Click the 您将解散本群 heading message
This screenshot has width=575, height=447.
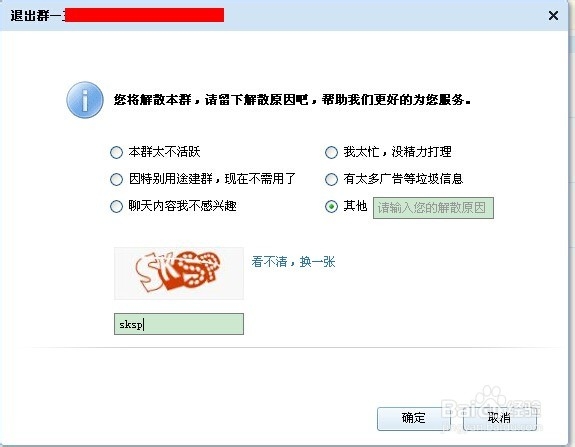(x=292, y=99)
